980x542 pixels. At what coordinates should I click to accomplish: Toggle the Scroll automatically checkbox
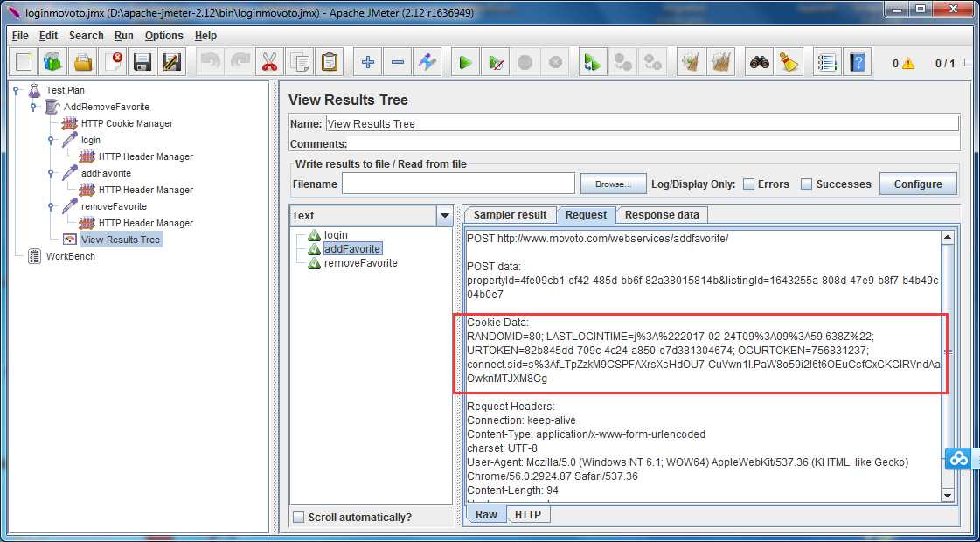(x=299, y=517)
